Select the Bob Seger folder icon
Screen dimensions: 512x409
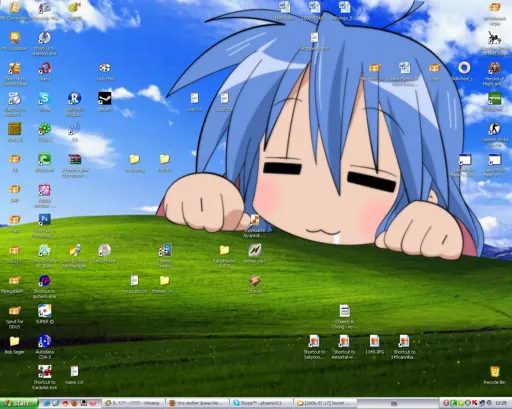pyautogui.click(x=14, y=345)
